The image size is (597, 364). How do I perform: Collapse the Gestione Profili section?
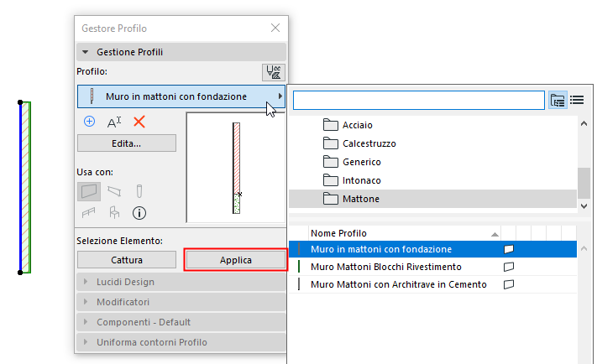point(86,52)
